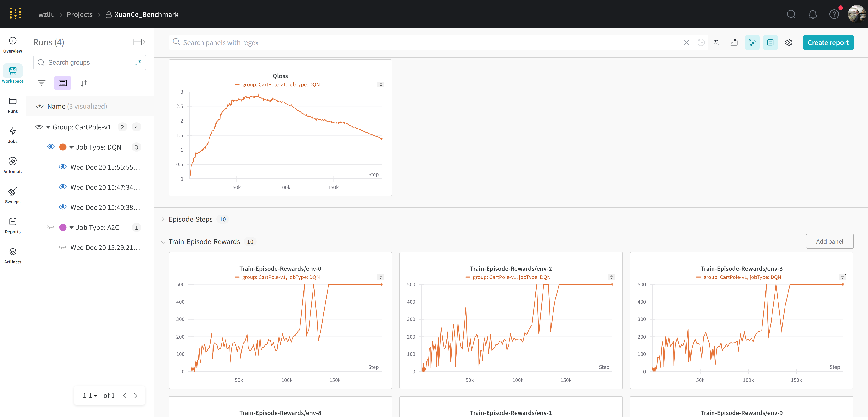The image size is (868, 420).
Task: Toggle visibility of Wed Dec 20 15:47:34 run
Action: tap(63, 187)
